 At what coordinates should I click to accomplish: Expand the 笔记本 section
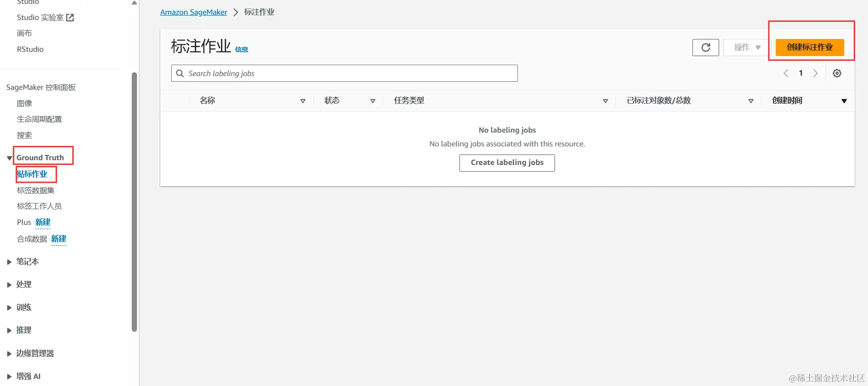coord(9,262)
